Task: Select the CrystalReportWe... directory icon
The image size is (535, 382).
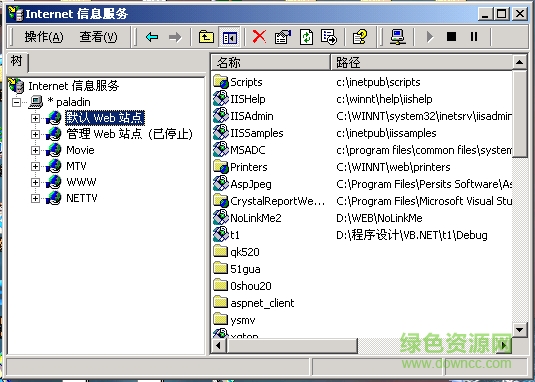Action: tap(220, 201)
